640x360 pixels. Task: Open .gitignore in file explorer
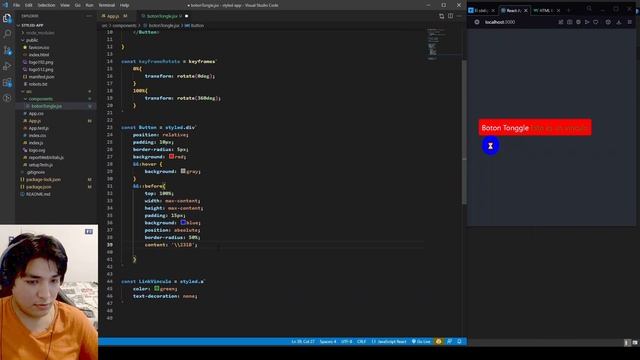pyautogui.click(x=36, y=172)
